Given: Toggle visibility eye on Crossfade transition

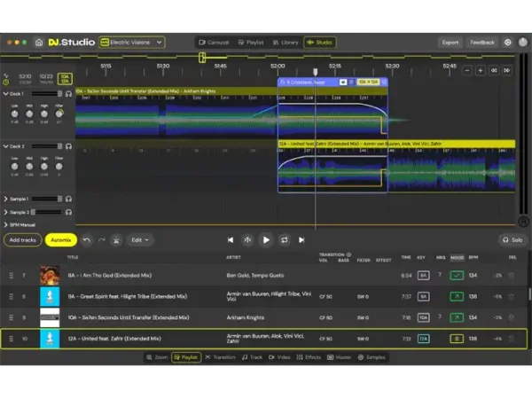Looking at the screenshot, I should click(343, 82).
